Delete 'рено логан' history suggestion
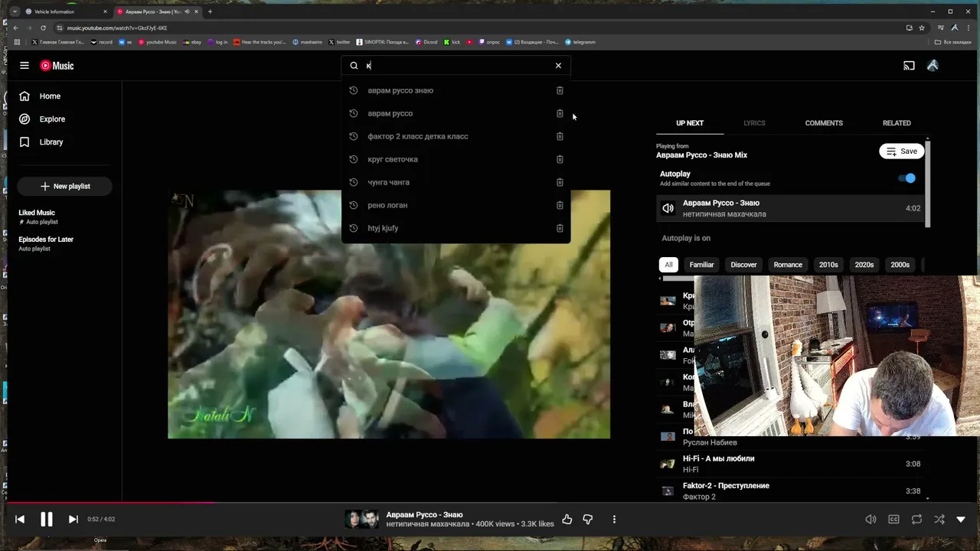The width and height of the screenshot is (980, 551). coord(560,205)
